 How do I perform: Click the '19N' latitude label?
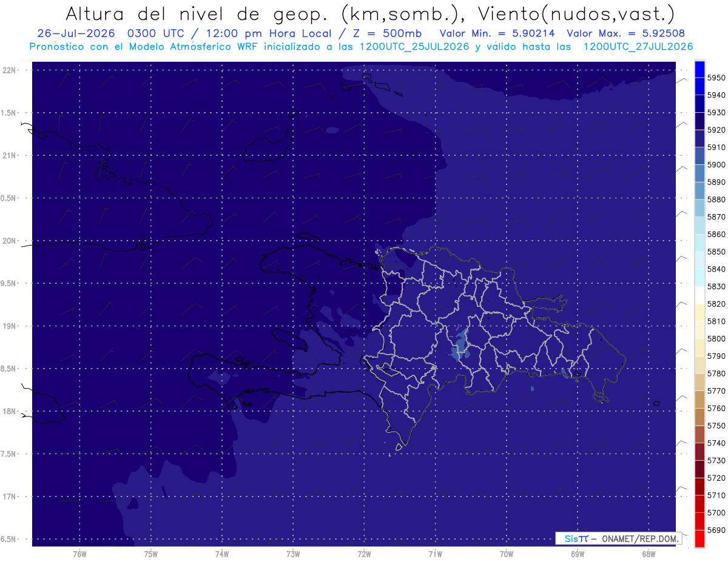coord(9,326)
